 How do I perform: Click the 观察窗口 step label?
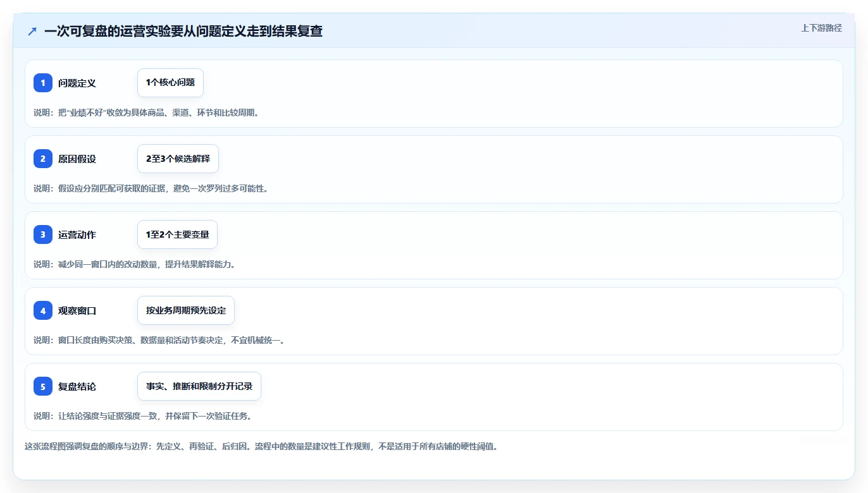click(77, 310)
